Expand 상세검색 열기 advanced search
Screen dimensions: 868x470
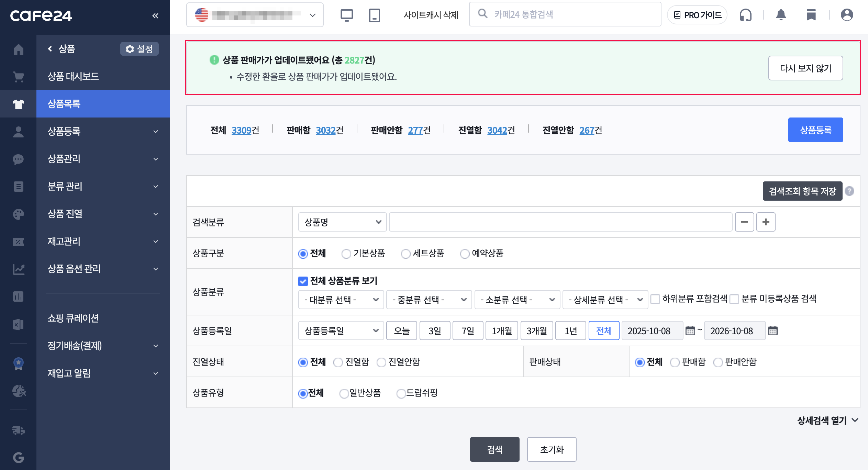coord(827,420)
